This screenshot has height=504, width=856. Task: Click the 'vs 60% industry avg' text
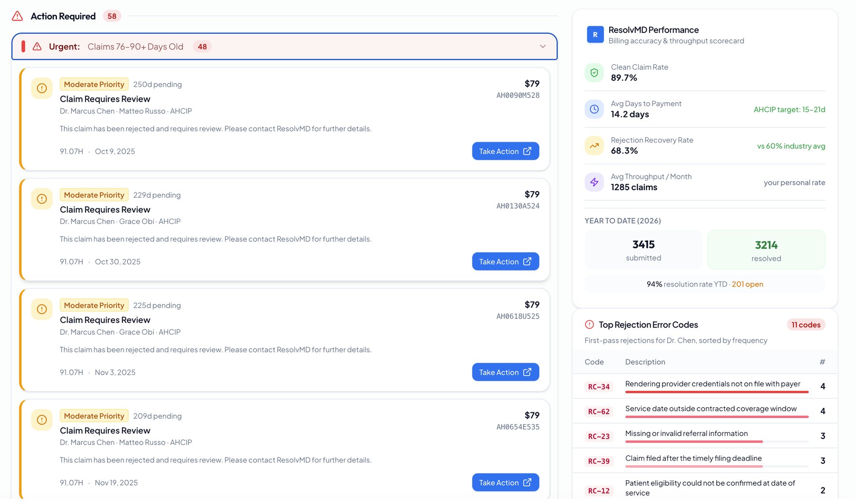(x=791, y=146)
